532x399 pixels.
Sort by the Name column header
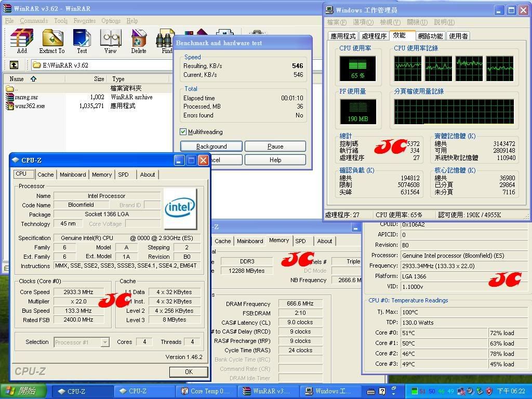click(x=34, y=79)
